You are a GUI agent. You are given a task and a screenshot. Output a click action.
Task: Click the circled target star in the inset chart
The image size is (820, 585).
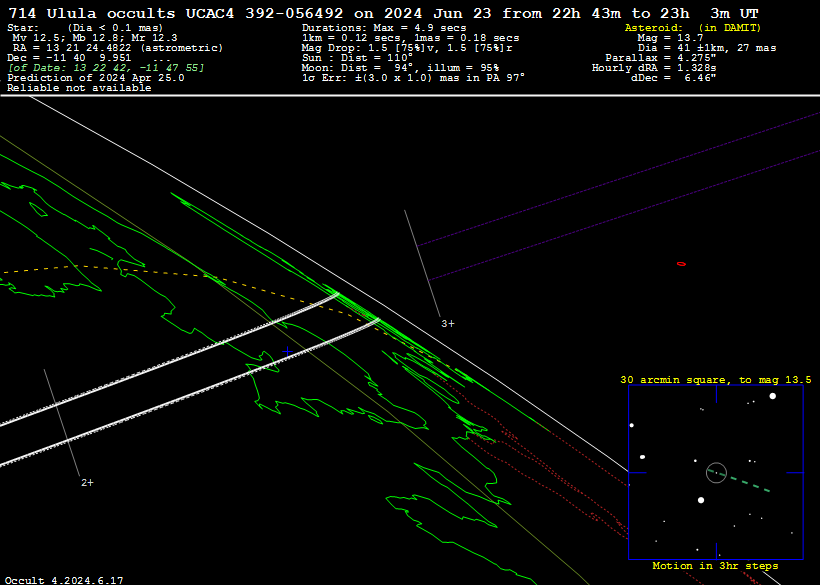pos(715,471)
